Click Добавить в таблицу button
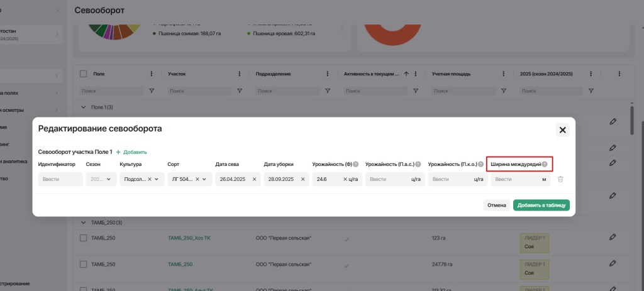 541,206
